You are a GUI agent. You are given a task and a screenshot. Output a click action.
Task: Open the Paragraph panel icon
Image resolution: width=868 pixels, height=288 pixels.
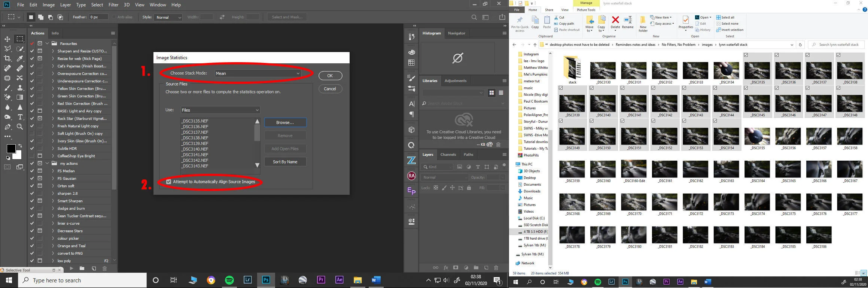(x=411, y=114)
